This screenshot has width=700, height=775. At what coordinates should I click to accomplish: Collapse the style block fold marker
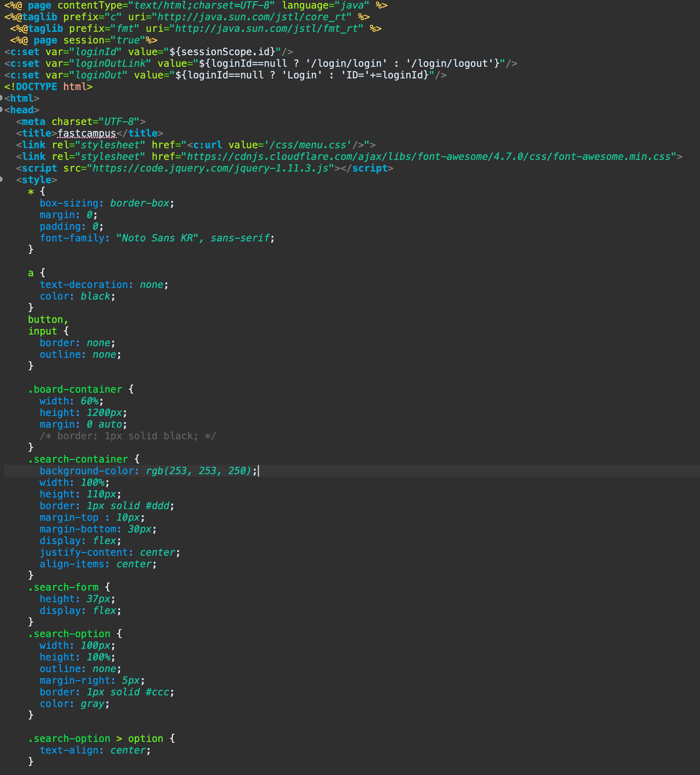point(1,179)
